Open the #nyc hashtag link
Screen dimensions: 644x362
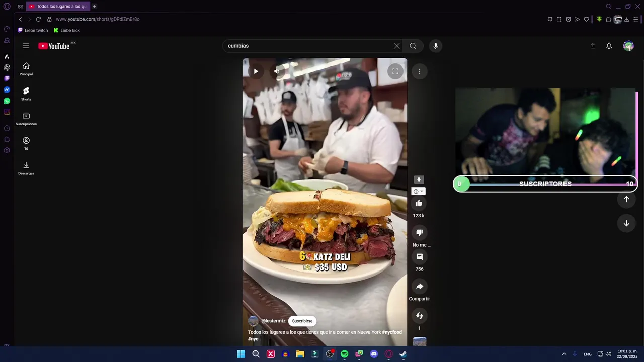[x=253, y=339]
